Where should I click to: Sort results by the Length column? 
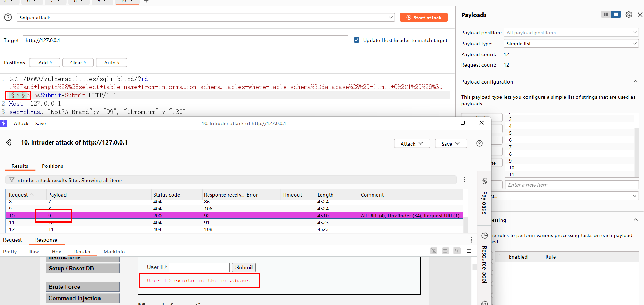coord(338,195)
